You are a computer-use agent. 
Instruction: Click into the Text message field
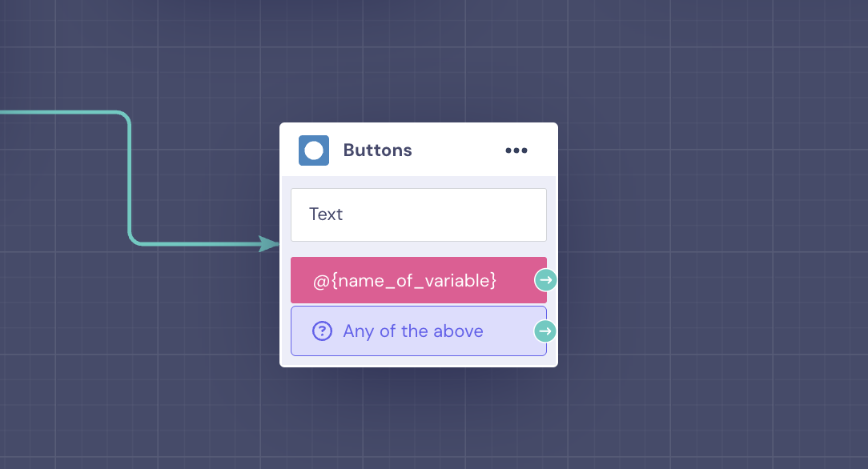coord(419,214)
